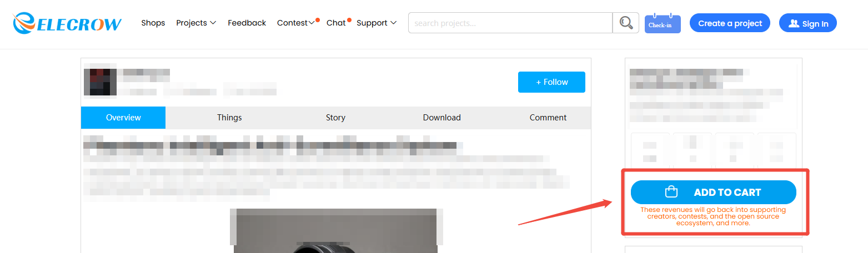Switch to the Download tab
Image resolution: width=868 pixels, height=253 pixels.
442,118
